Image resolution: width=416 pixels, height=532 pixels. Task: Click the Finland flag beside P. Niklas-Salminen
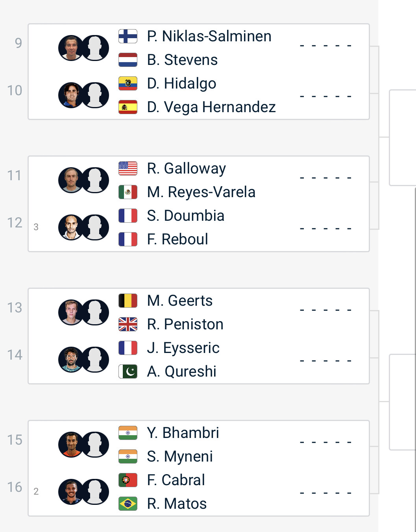[128, 36]
